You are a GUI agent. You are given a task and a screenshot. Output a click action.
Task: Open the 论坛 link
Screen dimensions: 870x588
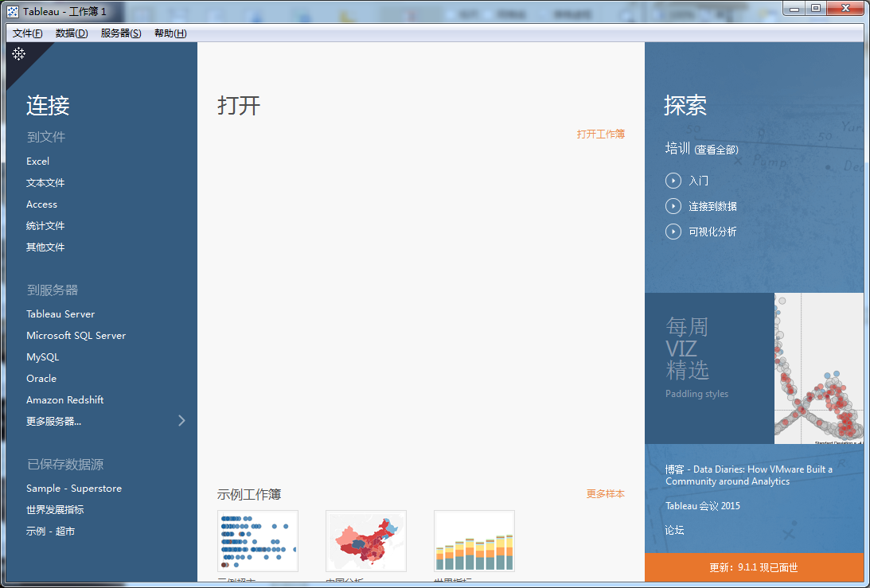click(675, 530)
